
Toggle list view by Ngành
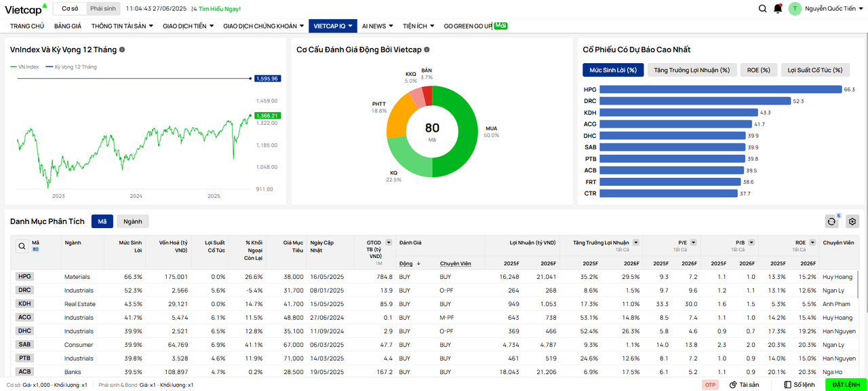(x=133, y=221)
